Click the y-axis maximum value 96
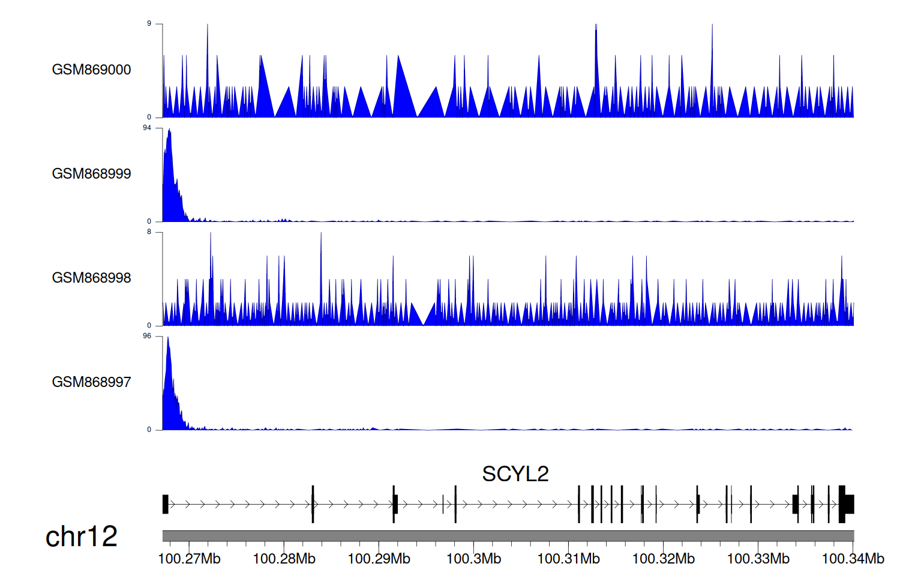 147,336
